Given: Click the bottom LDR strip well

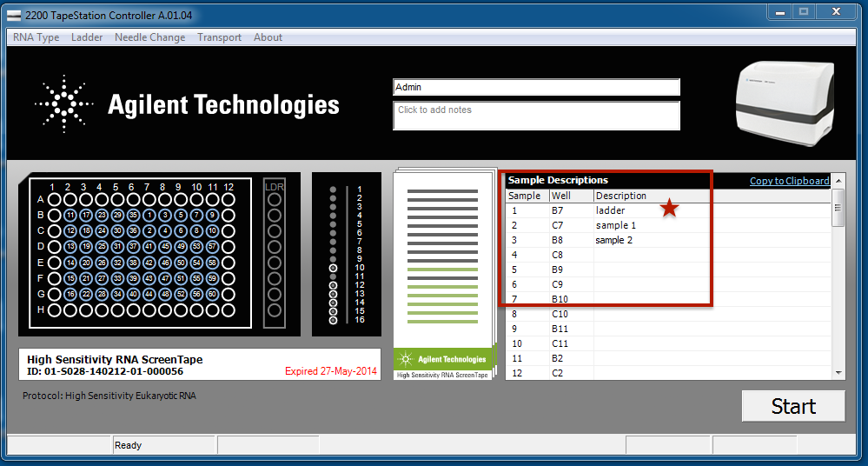Looking at the screenshot, I should coord(275,310).
